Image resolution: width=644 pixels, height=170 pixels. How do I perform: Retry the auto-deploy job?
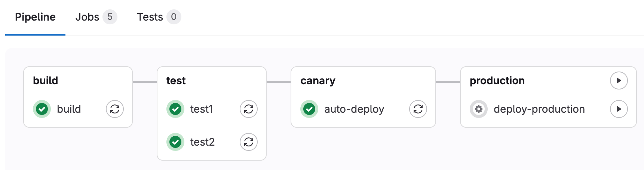pos(418,109)
